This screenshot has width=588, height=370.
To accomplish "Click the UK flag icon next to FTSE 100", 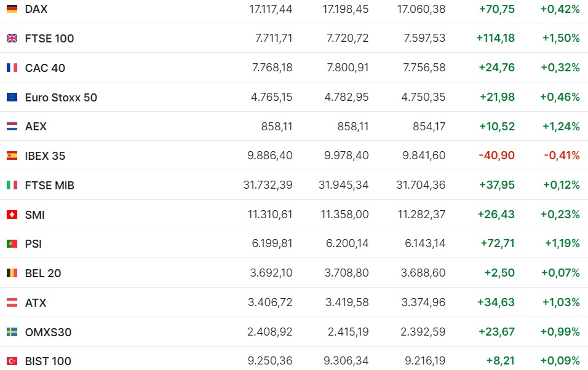I will coord(12,38).
